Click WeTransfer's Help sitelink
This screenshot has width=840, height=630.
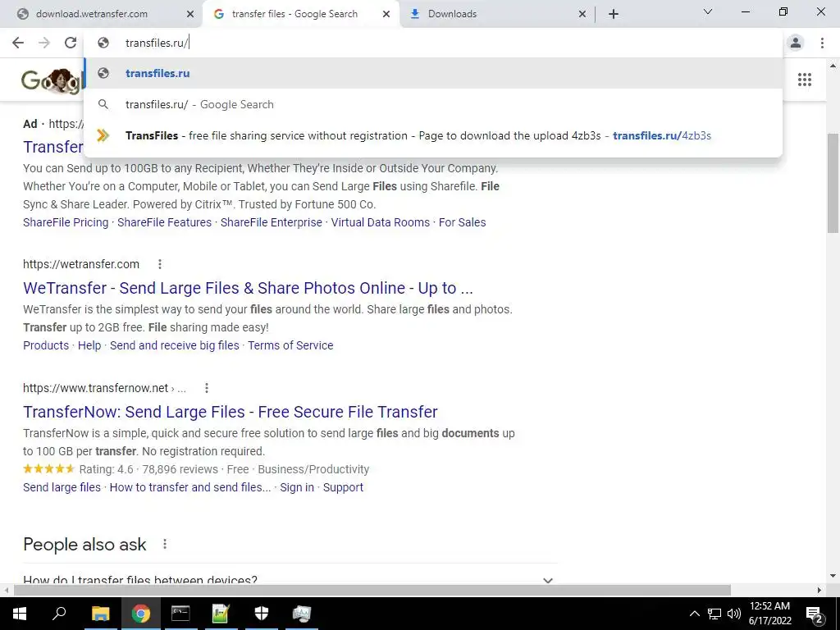click(89, 345)
